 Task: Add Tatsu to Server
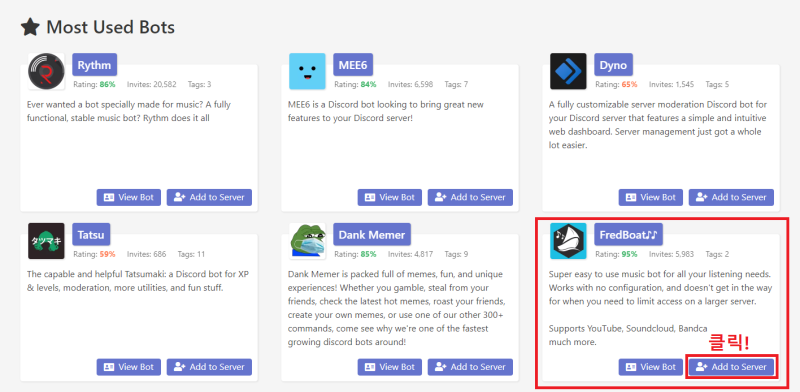click(x=209, y=366)
